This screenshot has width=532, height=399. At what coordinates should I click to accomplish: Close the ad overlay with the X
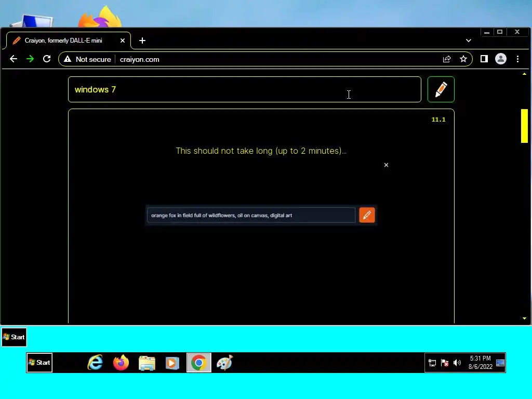point(386,165)
